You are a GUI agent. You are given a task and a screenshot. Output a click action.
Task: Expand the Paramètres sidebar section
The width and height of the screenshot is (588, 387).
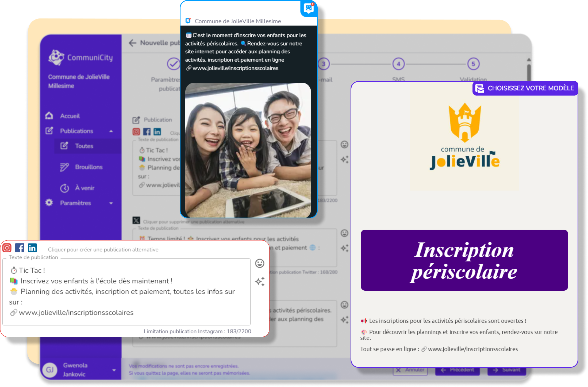pyautogui.click(x=111, y=203)
